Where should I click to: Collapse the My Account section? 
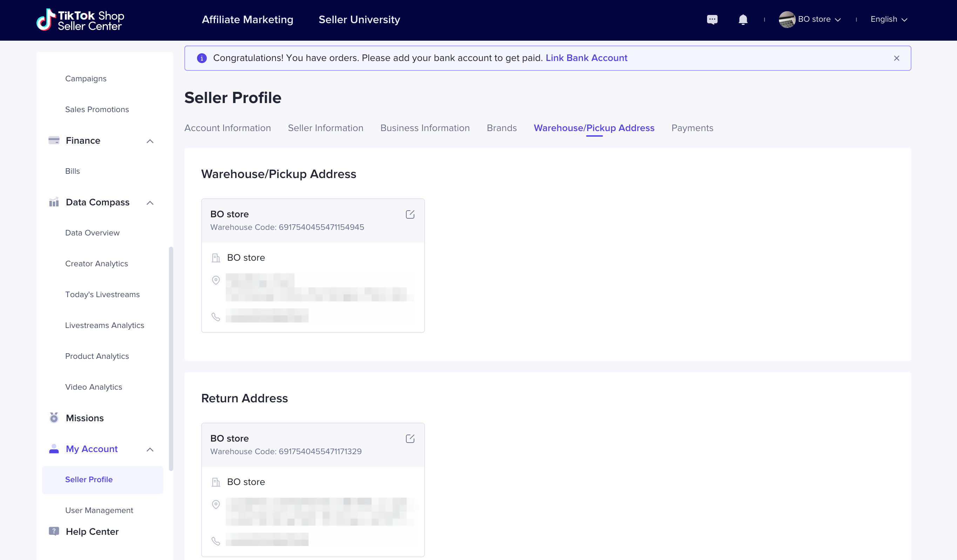tap(150, 450)
